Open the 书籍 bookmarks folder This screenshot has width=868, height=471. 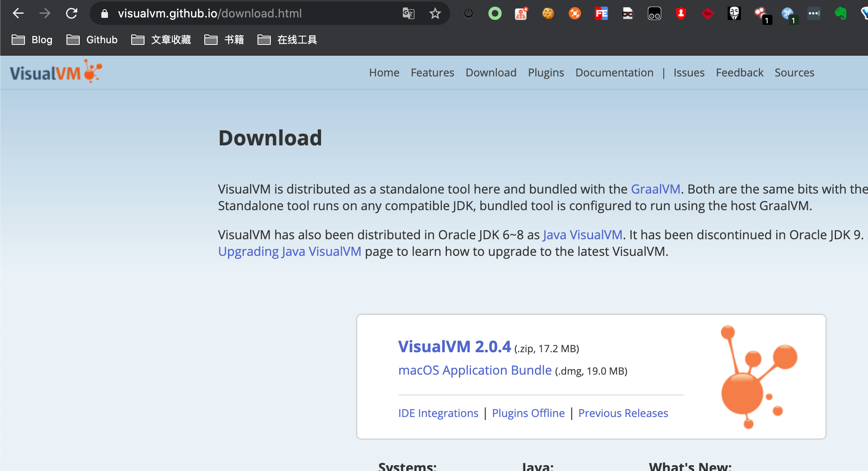224,40
